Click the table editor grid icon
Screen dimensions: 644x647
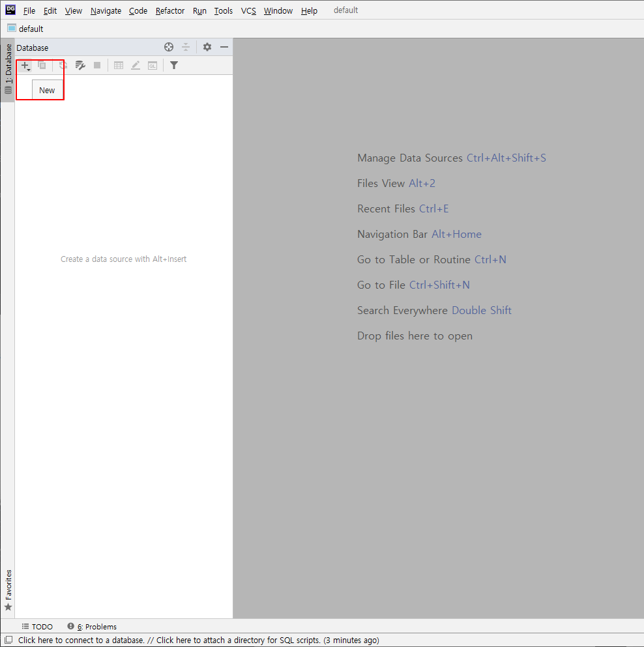pyautogui.click(x=119, y=65)
